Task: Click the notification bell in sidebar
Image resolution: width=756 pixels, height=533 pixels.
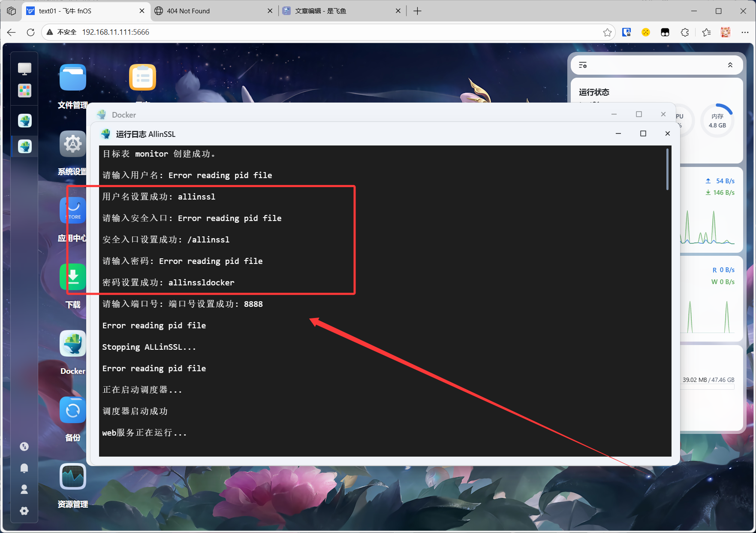Action: 24,468
